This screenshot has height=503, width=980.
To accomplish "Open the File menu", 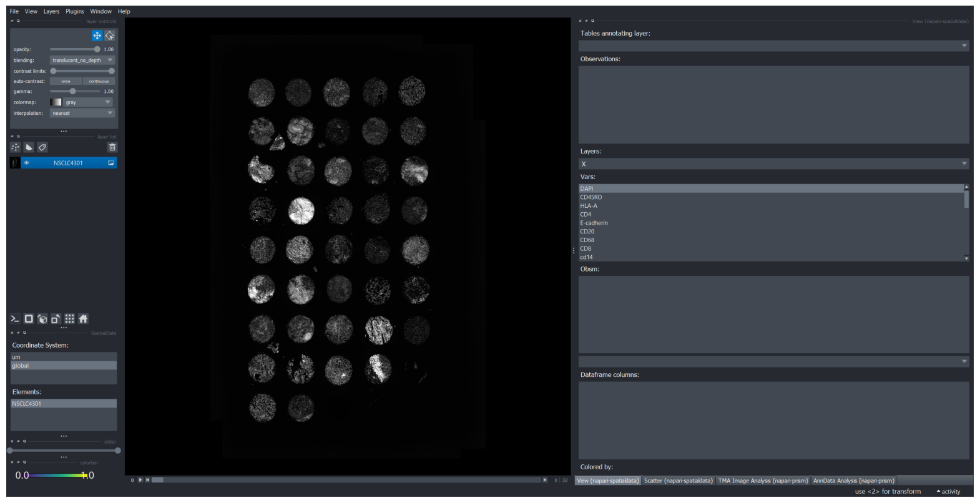I will pyautogui.click(x=14, y=11).
